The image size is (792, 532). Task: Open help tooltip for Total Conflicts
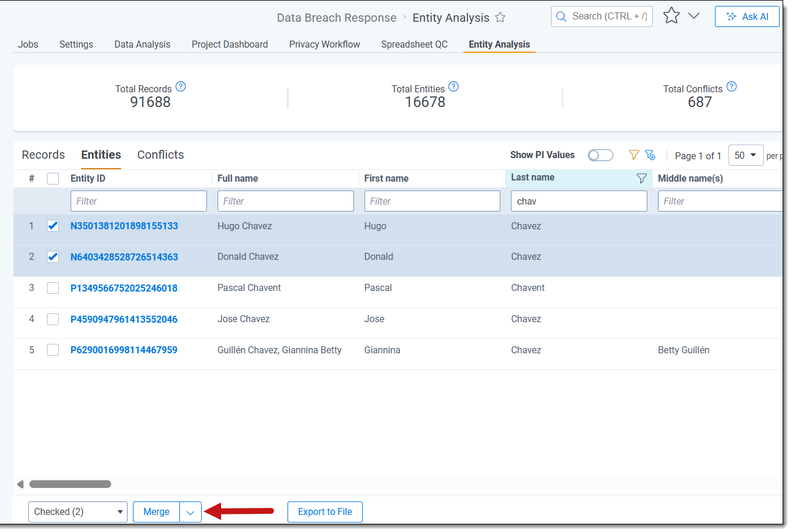pyautogui.click(x=731, y=87)
